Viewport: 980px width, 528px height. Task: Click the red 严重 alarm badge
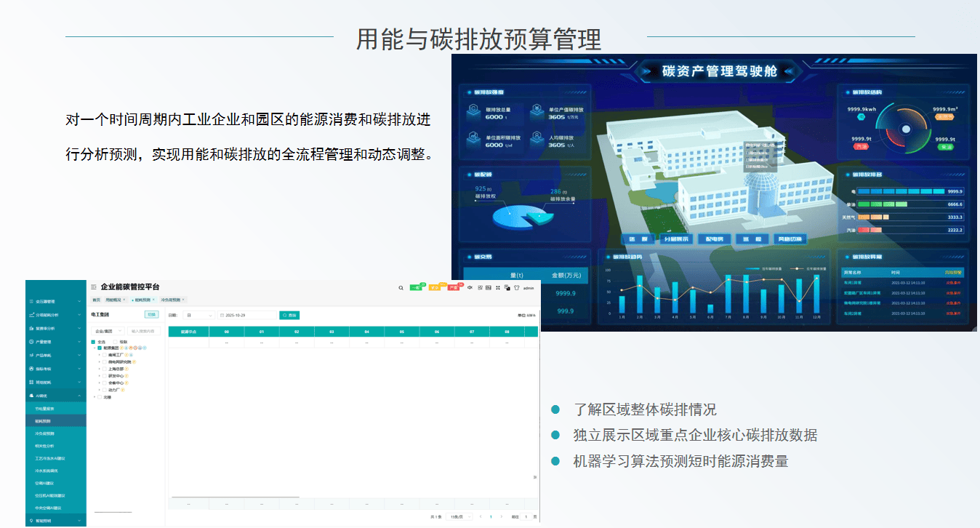453,288
